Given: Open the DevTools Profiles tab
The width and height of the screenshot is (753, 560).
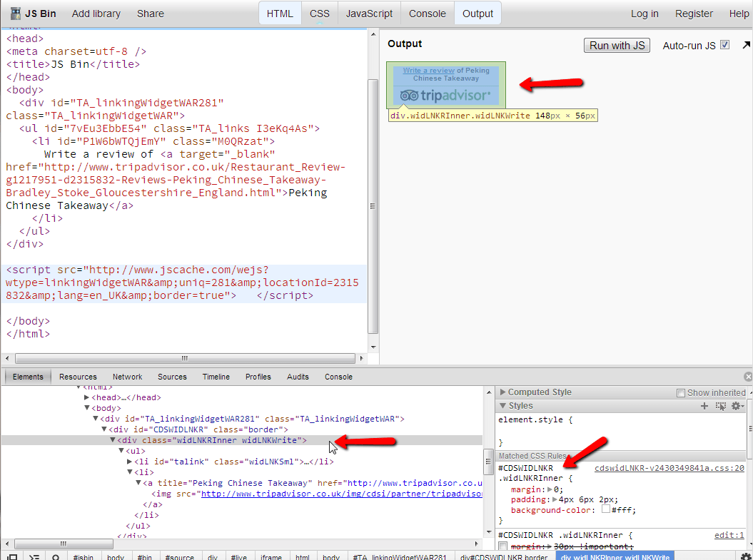Looking at the screenshot, I should tap(258, 377).
